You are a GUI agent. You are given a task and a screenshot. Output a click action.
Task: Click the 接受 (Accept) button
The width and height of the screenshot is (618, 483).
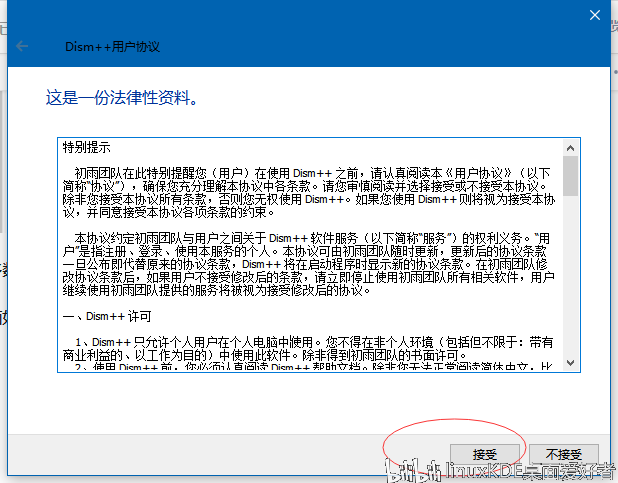[x=484, y=454]
